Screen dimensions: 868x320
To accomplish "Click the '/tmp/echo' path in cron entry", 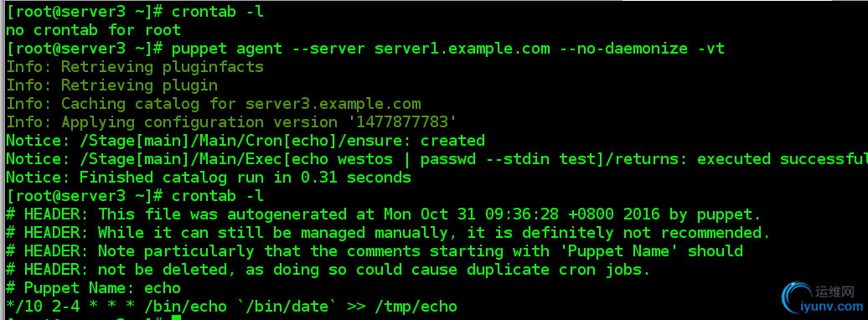I will point(416,306).
